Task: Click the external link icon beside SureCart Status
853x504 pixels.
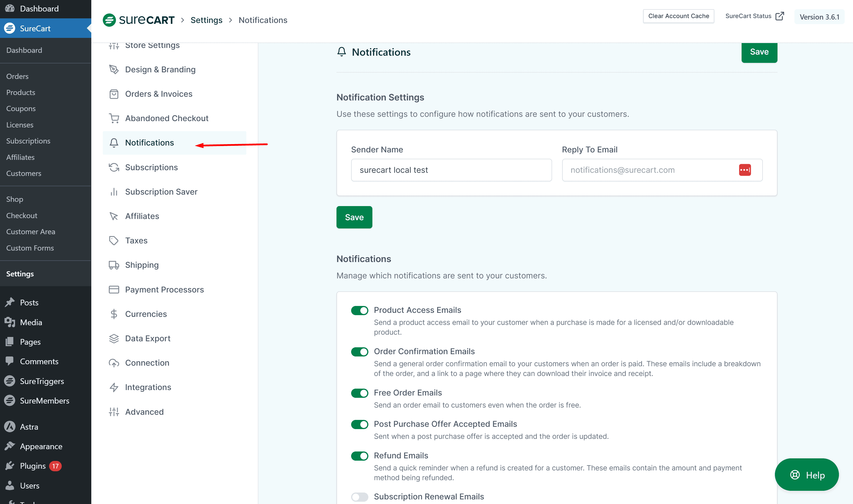Action: point(780,16)
